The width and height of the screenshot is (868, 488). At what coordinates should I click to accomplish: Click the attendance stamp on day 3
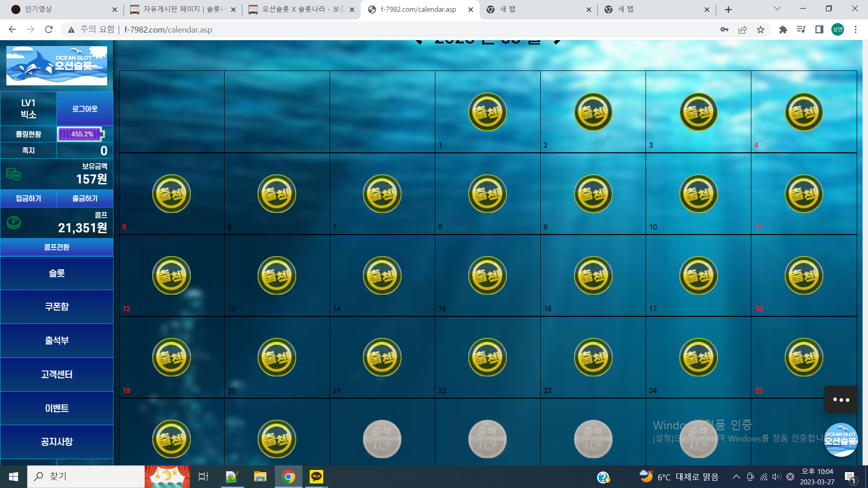(698, 112)
